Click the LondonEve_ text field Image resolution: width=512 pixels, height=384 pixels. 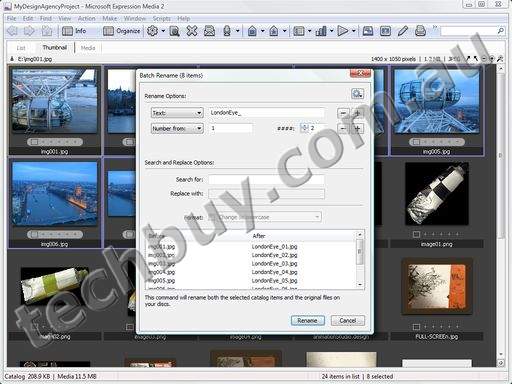pos(266,113)
